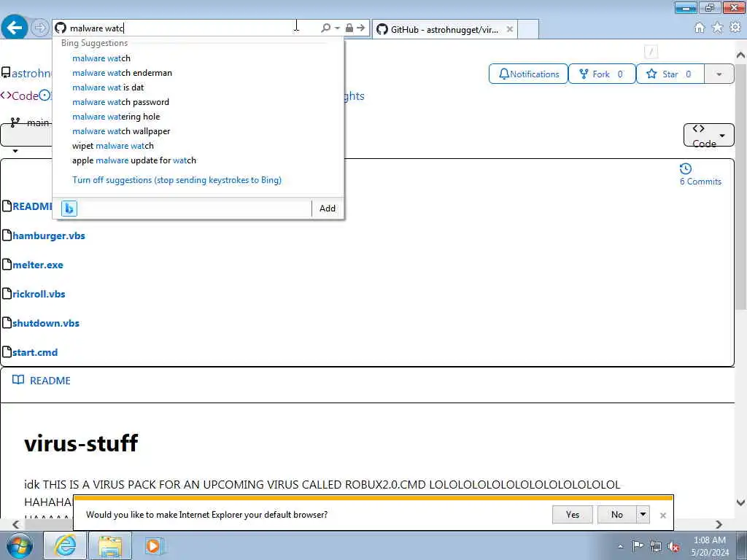747x560 pixels.
Task: Open the dropdown next to Star button
Action: pyautogui.click(x=719, y=74)
